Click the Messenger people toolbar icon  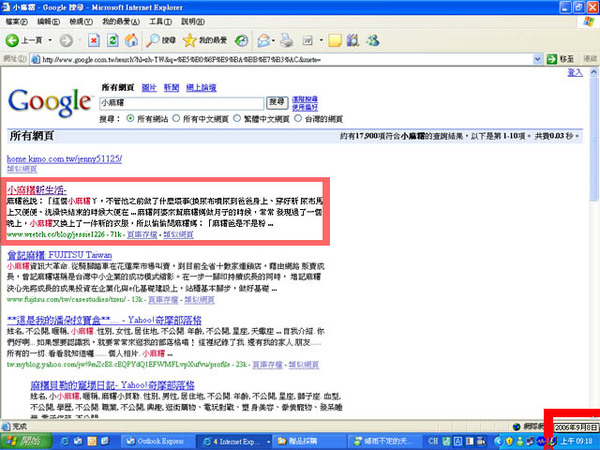pyautogui.click(x=373, y=40)
